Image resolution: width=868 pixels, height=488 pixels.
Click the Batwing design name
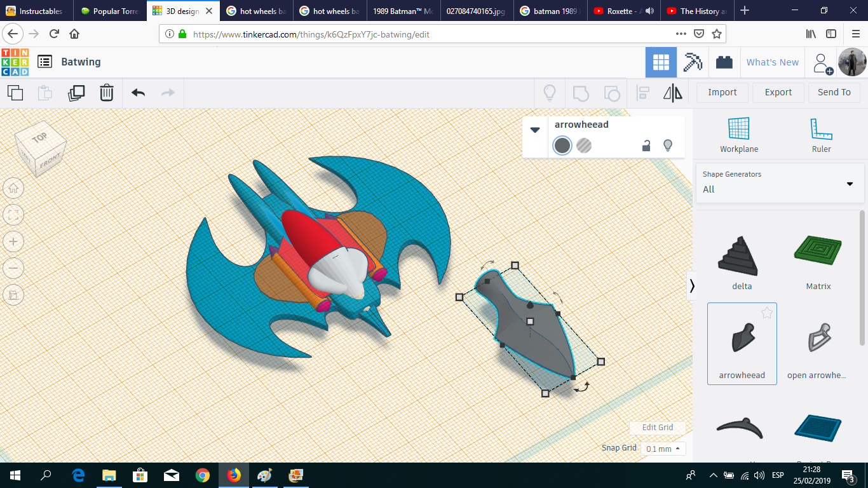(x=81, y=62)
